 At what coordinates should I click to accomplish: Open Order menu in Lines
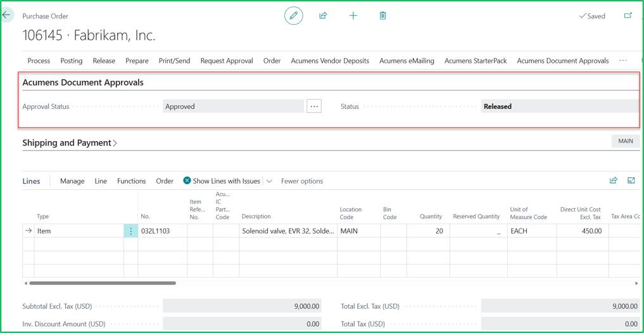[165, 181]
